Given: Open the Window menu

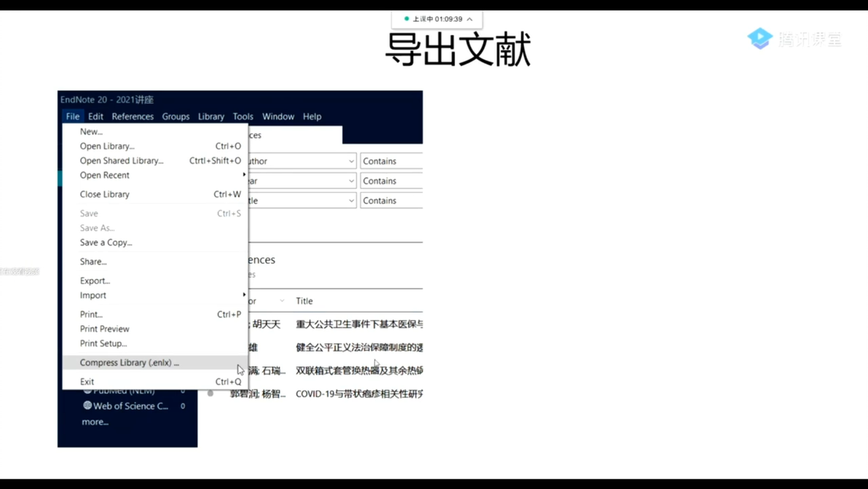Looking at the screenshot, I should click(x=278, y=117).
